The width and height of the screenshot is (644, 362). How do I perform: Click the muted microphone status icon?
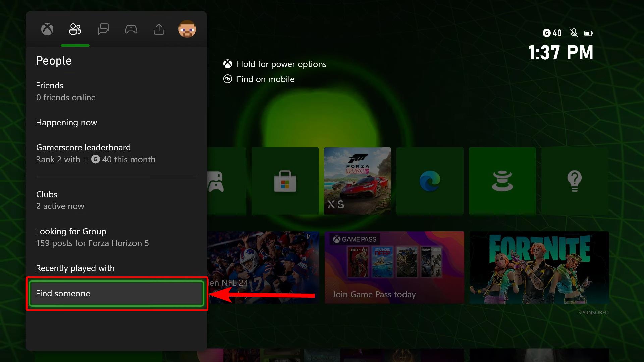(574, 33)
